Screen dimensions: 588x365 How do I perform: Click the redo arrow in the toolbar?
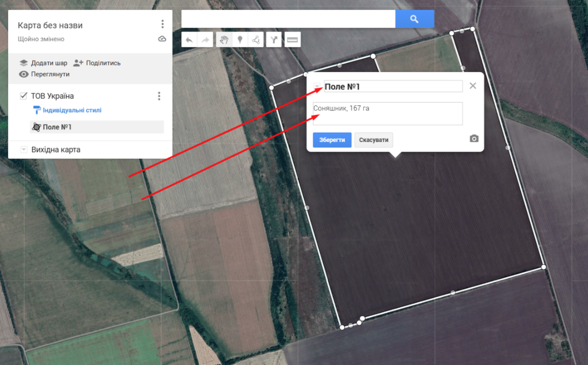pos(205,40)
